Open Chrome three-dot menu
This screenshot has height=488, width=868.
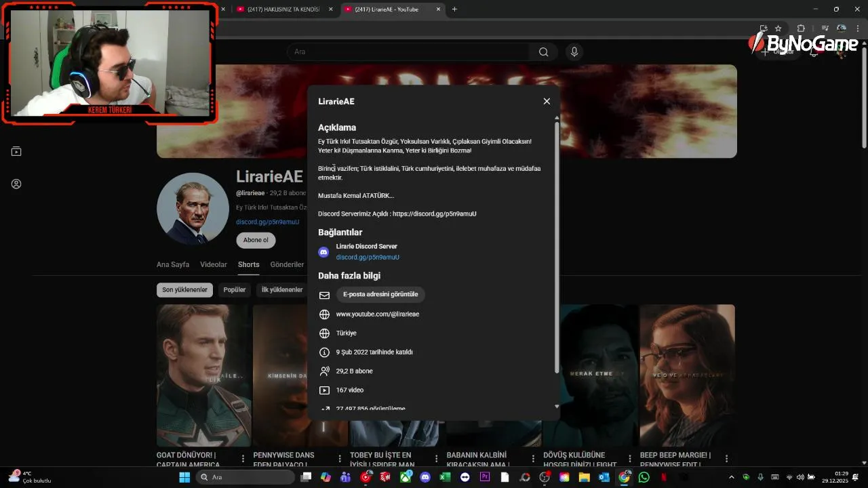click(858, 28)
